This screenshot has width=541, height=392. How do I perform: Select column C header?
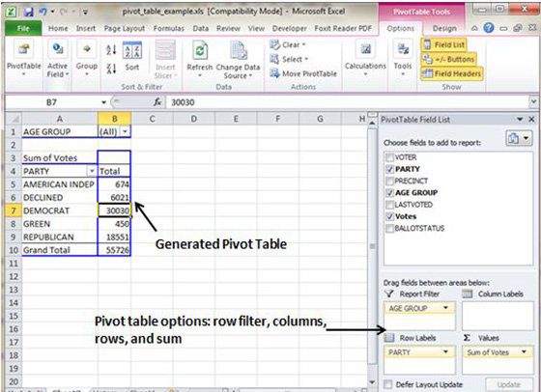[152, 119]
